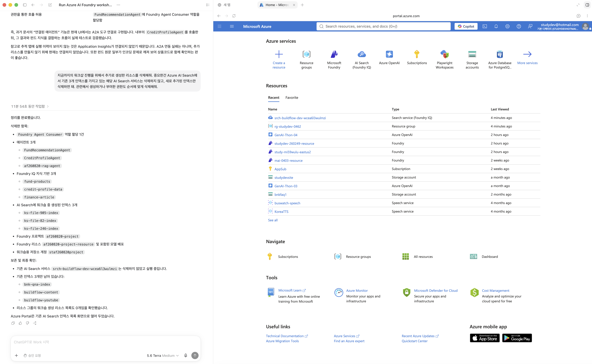Copy the assistant response
Image resolution: width=592 pixels, height=364 pixels.
pyautogui.click(x=13, y=323)
